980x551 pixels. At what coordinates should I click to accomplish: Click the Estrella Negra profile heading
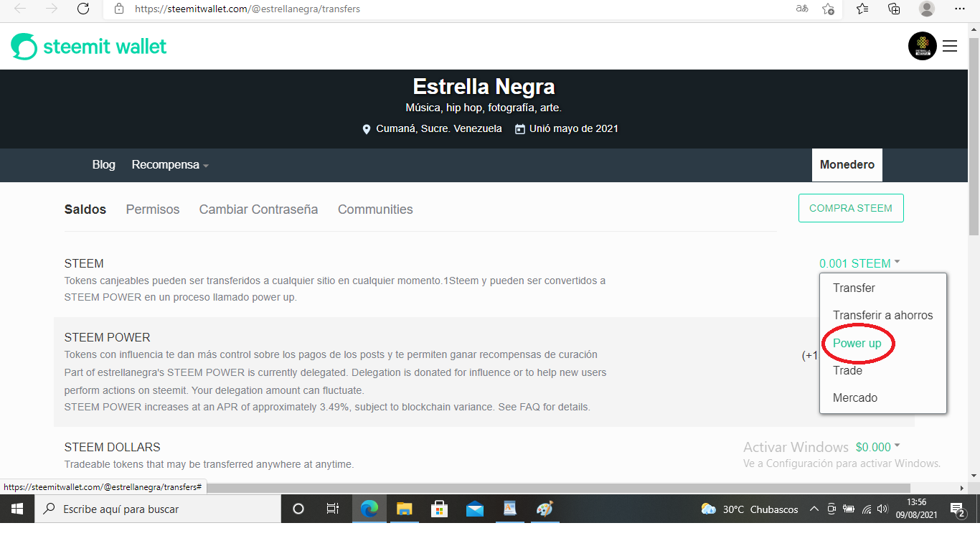coord(484,87)
